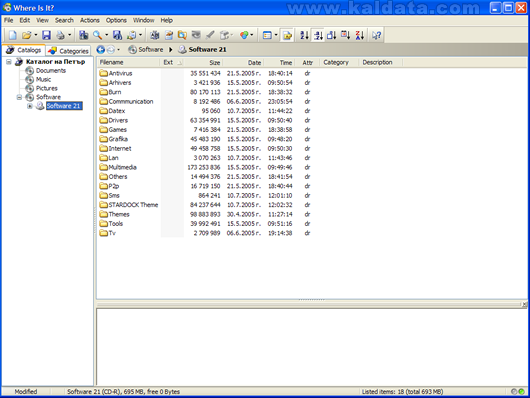
Task: Open the Edit menu
Action: pyautogui.click(x=25, y=20)
